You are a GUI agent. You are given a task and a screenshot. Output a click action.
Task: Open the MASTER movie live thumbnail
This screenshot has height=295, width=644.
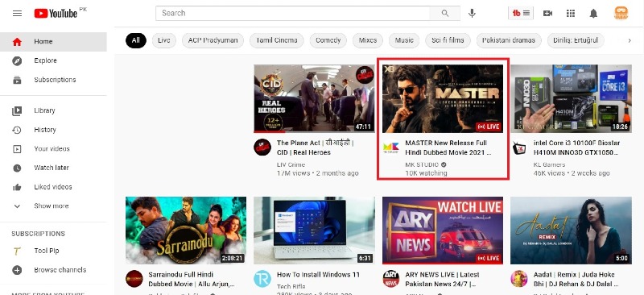coord(443,98)
